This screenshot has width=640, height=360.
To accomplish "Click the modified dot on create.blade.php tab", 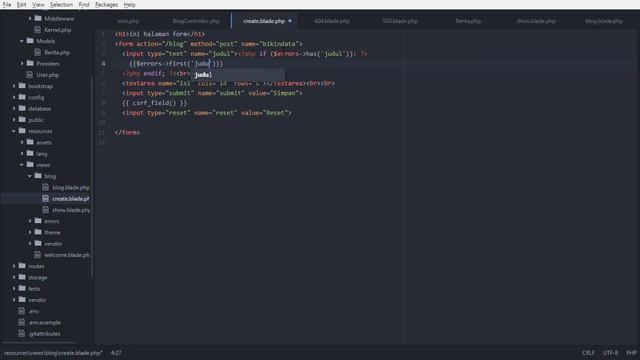I will 290,21.
